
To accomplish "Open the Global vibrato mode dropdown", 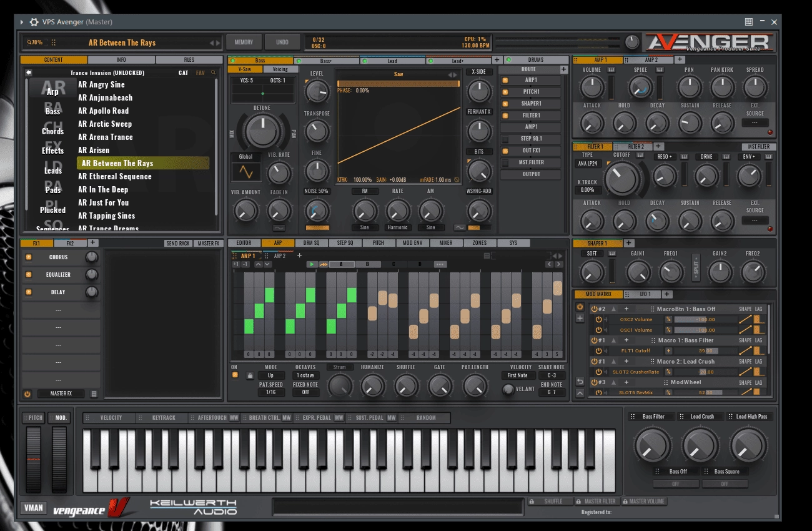I will 246,156.
